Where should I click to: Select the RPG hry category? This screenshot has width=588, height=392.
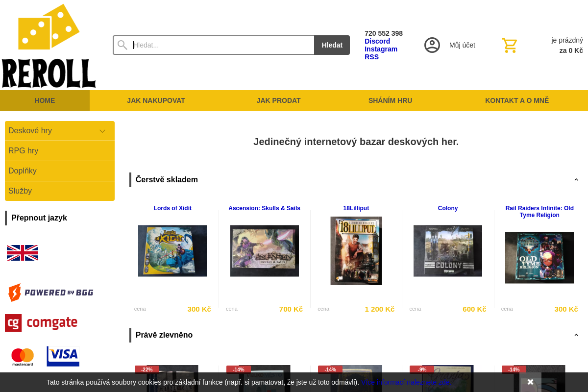pos(60,151)
